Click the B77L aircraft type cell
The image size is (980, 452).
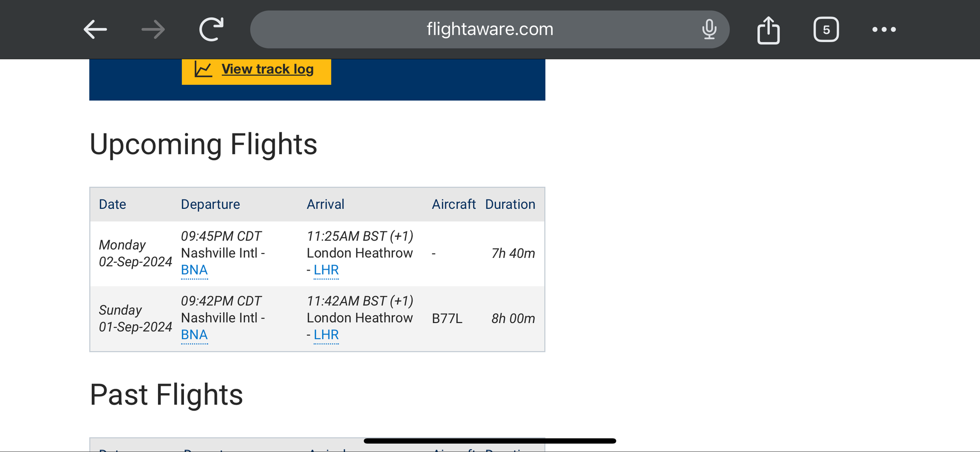[x=447, y=319]
